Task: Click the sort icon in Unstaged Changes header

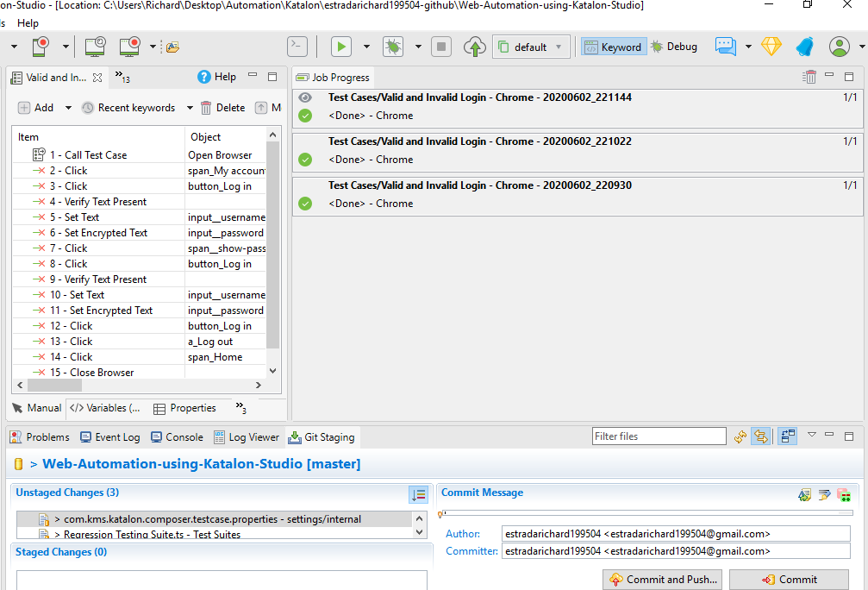Action: point(419,495)
